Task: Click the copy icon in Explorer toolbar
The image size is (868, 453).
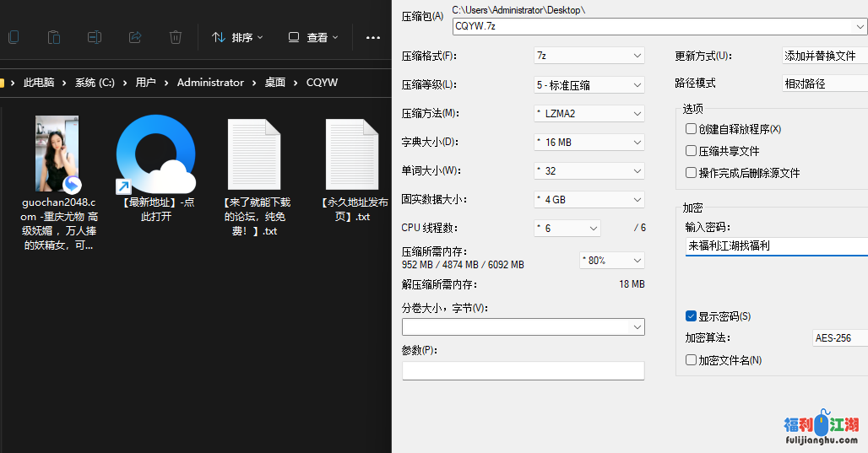Action: pos(14,37)
